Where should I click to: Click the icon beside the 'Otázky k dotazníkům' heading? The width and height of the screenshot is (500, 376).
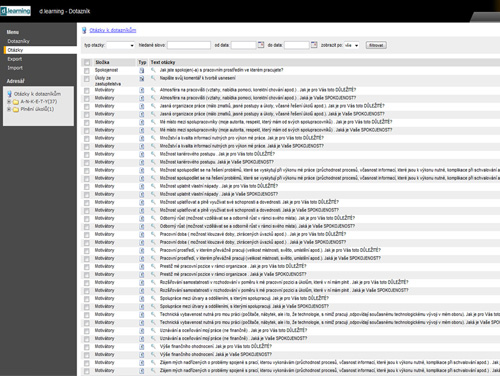pyautogui.click(x=84, y=30)
